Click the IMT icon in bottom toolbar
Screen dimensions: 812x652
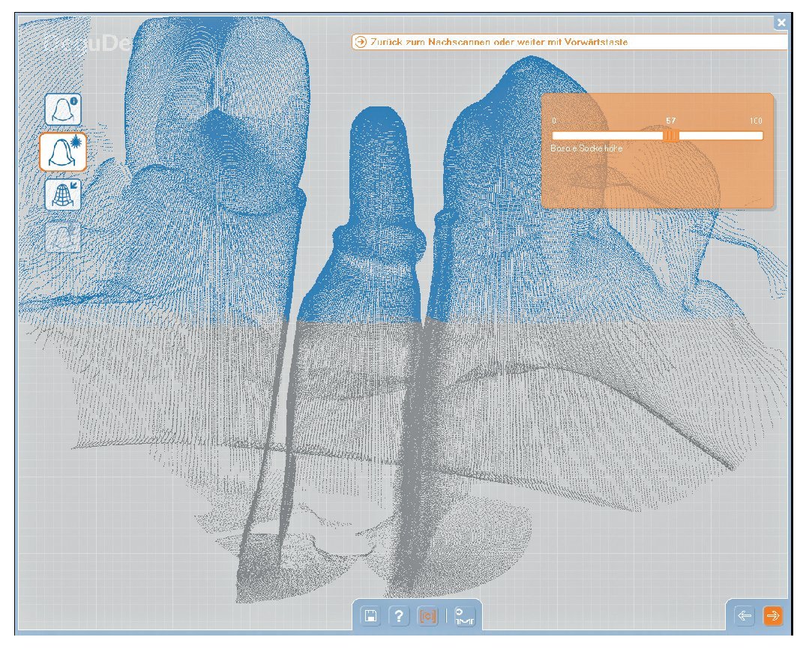pyautogui.click(x=465, y=616)
